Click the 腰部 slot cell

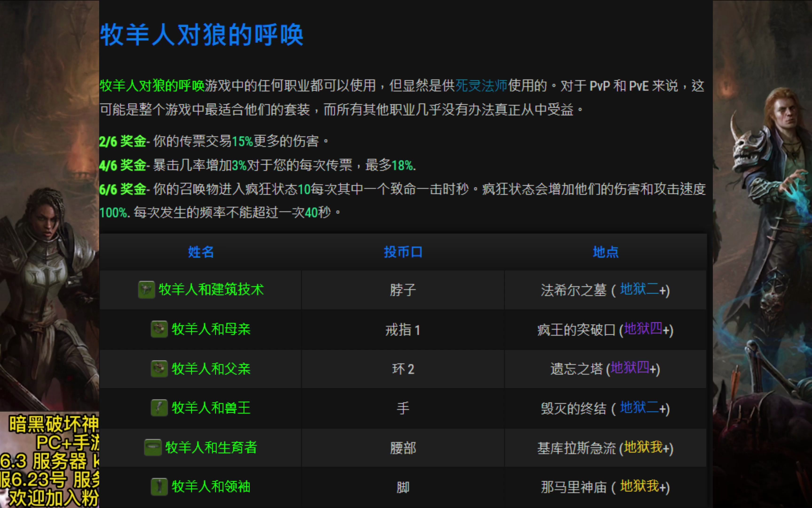[403, 448]
